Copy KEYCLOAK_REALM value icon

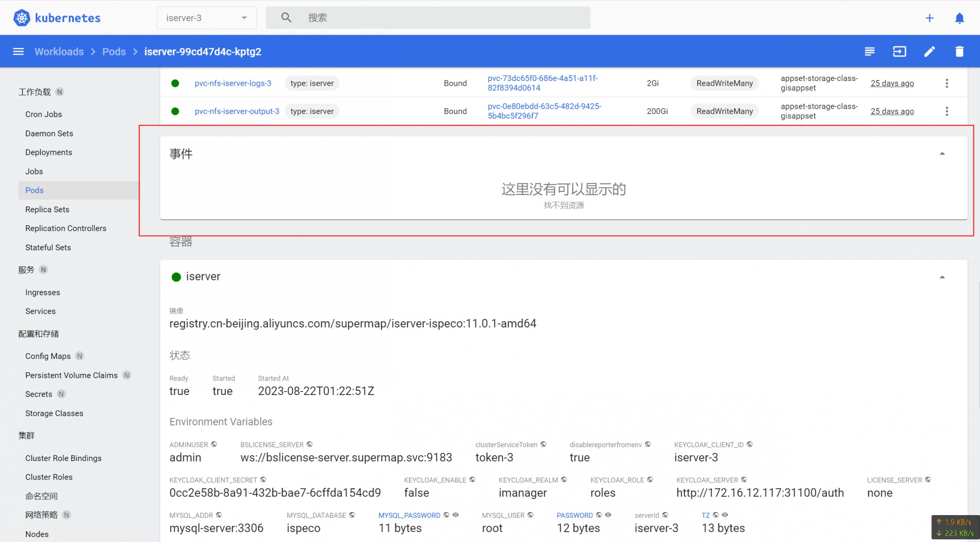click(564, 480)
